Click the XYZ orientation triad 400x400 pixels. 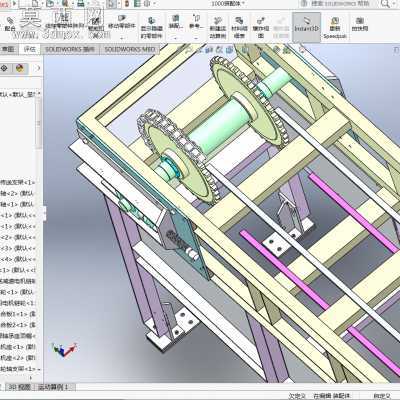click(x=64, y=350)
